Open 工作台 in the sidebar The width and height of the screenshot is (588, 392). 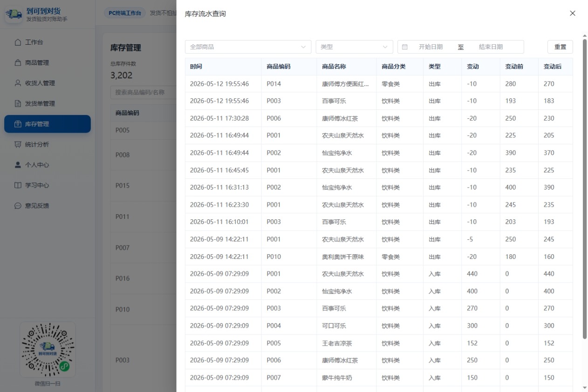click(x=48, y=42)
